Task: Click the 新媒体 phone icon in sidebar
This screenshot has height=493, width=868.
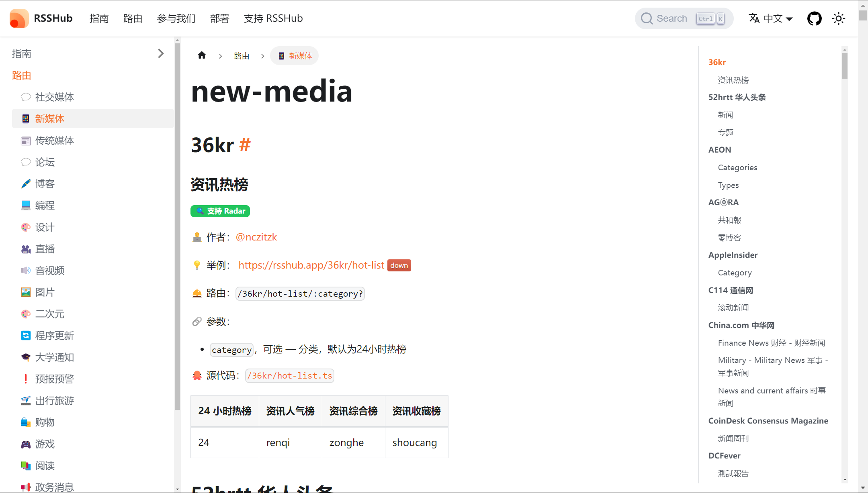Action: tap(26, 119)
